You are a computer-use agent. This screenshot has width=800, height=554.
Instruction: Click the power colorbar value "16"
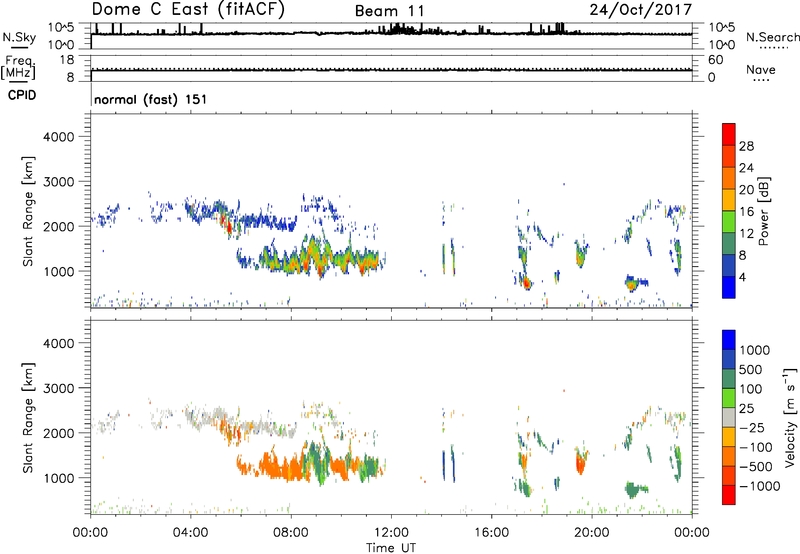746,212
